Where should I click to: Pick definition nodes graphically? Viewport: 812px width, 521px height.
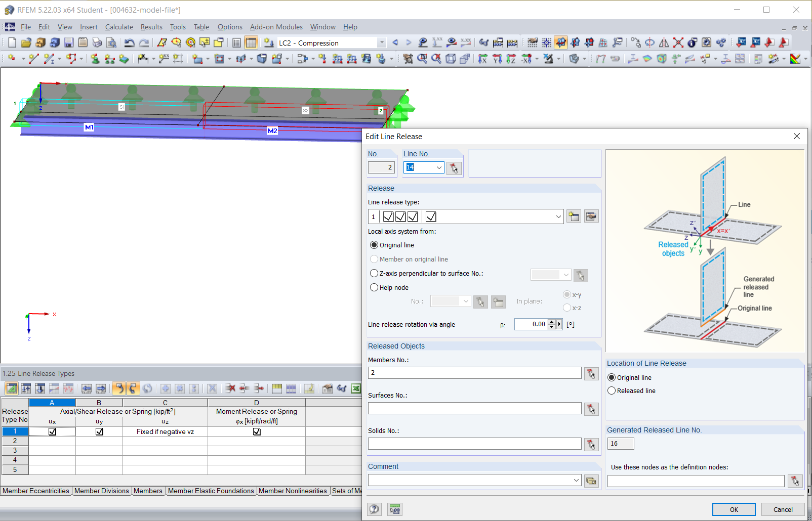(795, 481)
